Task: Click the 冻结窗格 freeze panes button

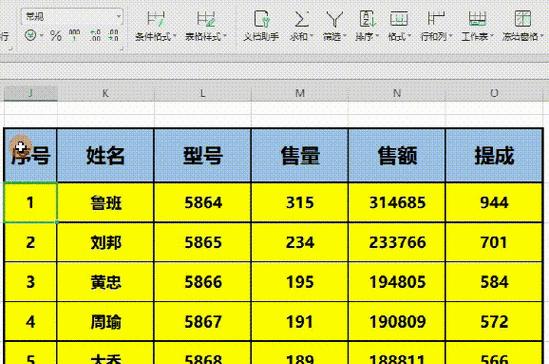Action: click(x=522, y=26)
